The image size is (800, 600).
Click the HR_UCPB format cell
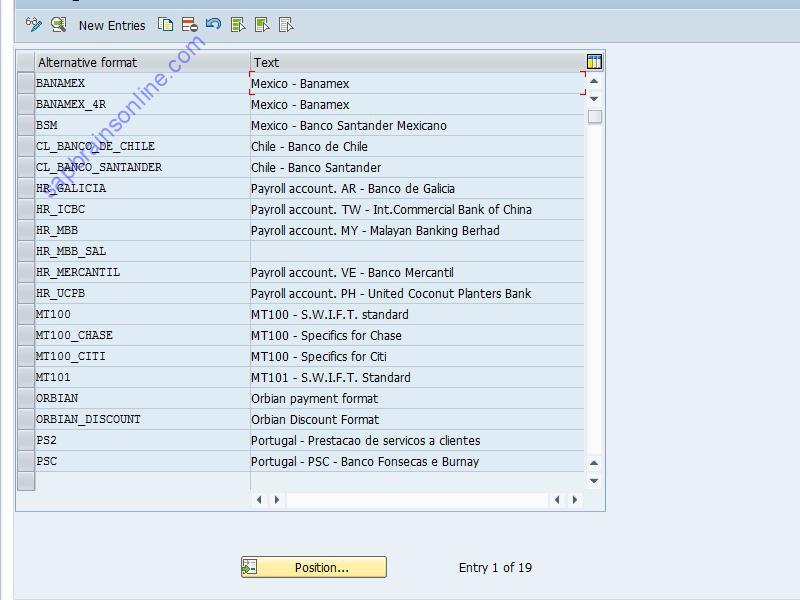[142, 293]
